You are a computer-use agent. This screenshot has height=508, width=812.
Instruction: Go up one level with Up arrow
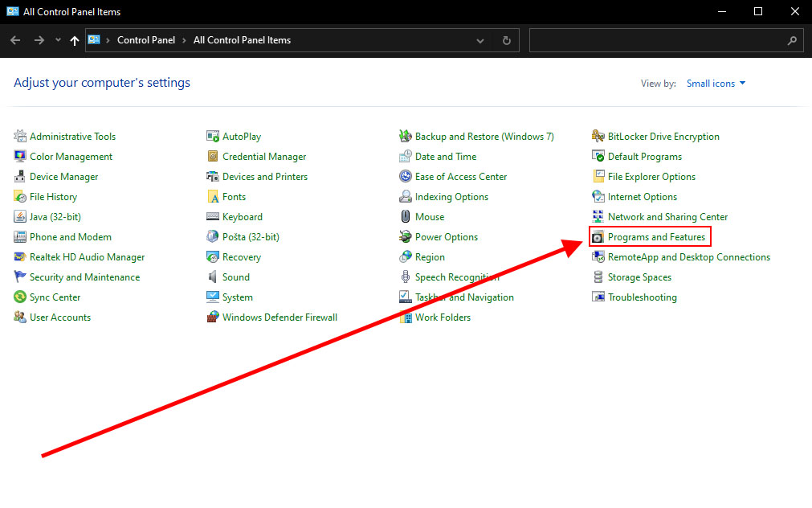pyautogui.click(x=75, y=40)
